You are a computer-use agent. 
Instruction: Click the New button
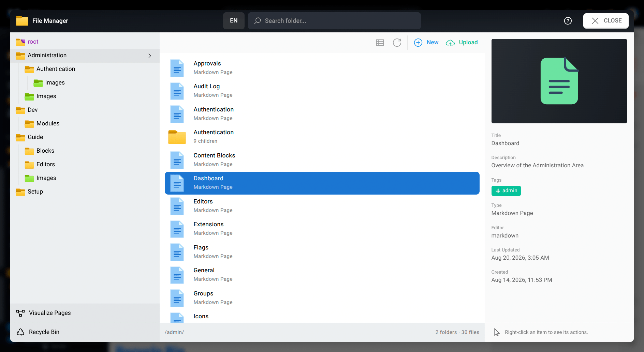click(426, 43)
